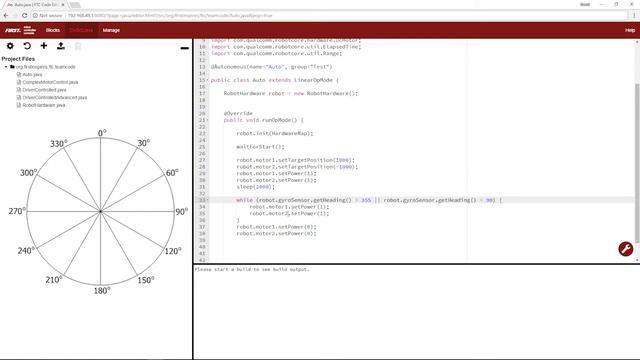This screenshot has height=360, width=640.
Task: Click the 270° label on the heading diagram
Action: (17, 211)
